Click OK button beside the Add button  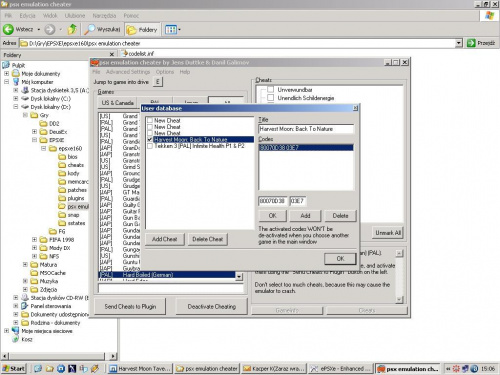coord(273,216)
